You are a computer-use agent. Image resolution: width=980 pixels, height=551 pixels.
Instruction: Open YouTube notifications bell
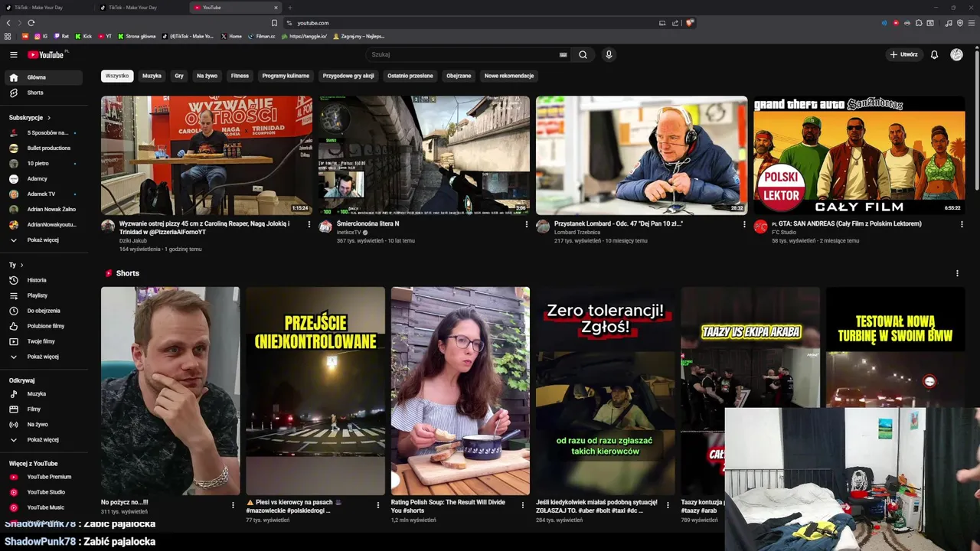934,55
